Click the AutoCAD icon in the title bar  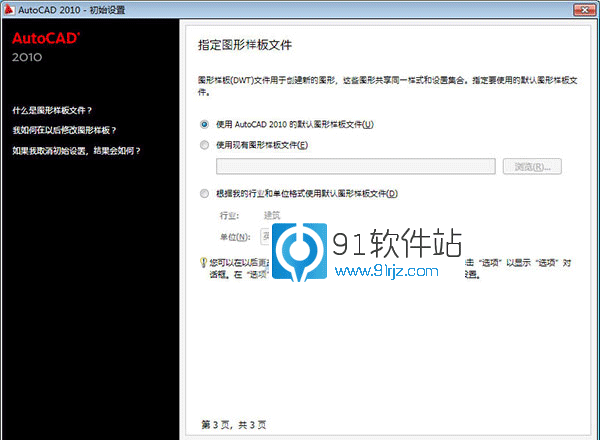tap(9, 8)
